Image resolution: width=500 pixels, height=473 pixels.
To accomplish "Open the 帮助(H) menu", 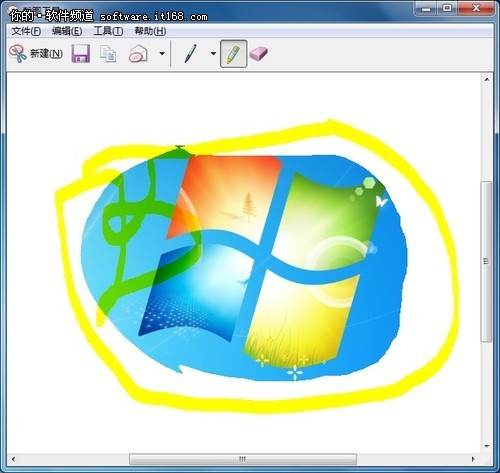I will coord(150,31).
